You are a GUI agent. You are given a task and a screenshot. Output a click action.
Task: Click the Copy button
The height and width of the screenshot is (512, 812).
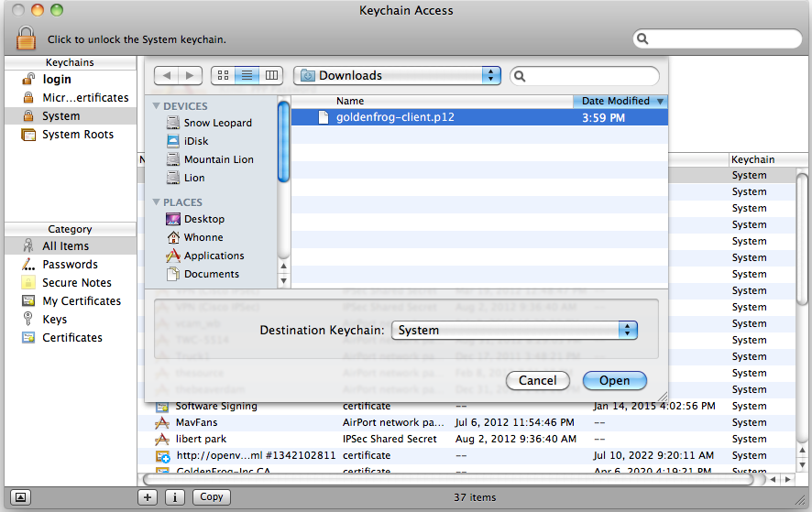click(x=212, y=497)
